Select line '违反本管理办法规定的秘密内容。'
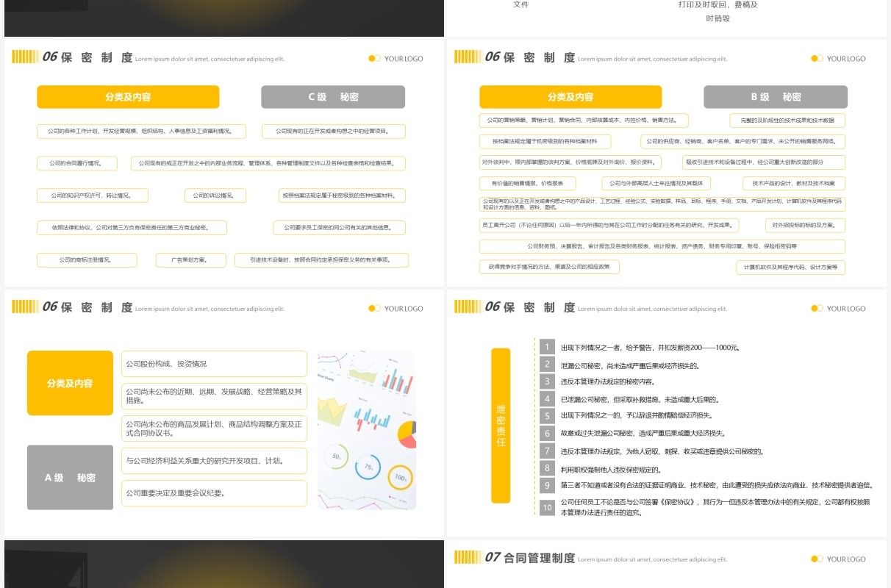Image resolution: width=891 pixels, height=588 pixels. (607, 382)
